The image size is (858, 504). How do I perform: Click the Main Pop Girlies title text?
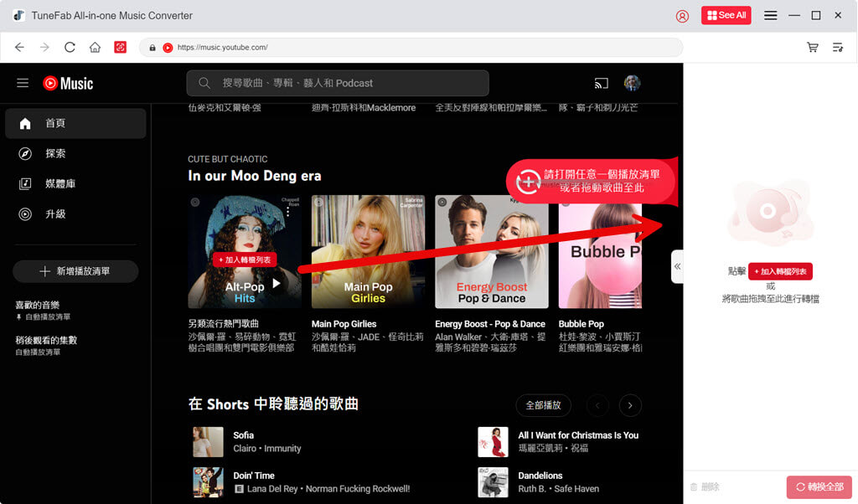[x=344, y=324]
